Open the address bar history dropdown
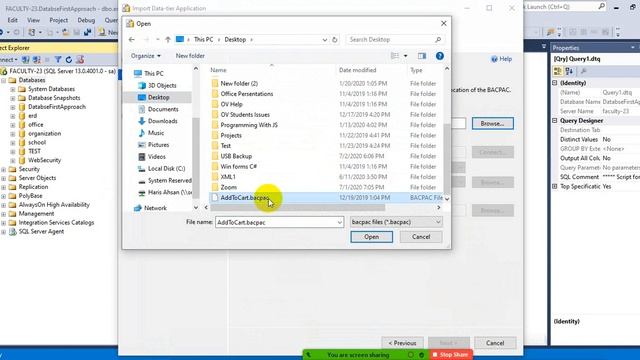This screenshot has width=640, height=360. pos(324,40)
